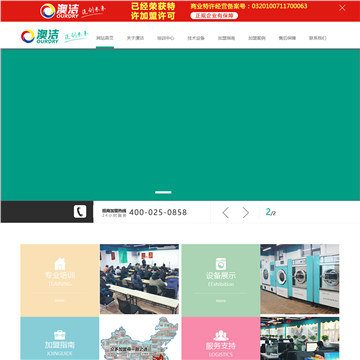Open the laundry machines photo
360x360 pixels.
[x=300, y=279]
